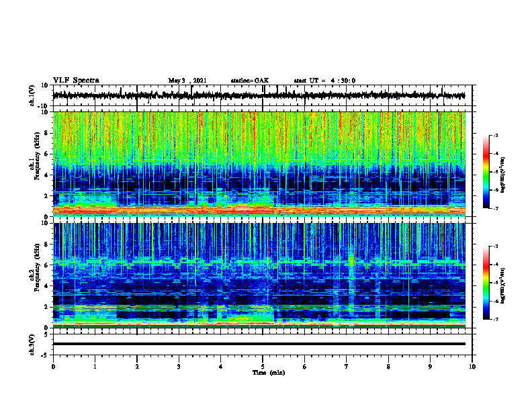Click the "6" kHz tick on ch.1 spectrogram axis
This screenshot has width=532, height=411.
pyautogui.click(x=46, y=154)
